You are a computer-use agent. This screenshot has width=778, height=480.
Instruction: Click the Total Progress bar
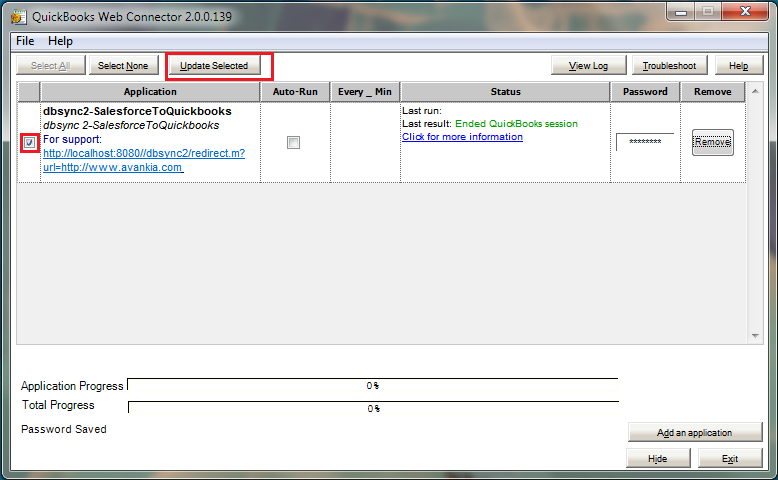click(x=372, y=408)
